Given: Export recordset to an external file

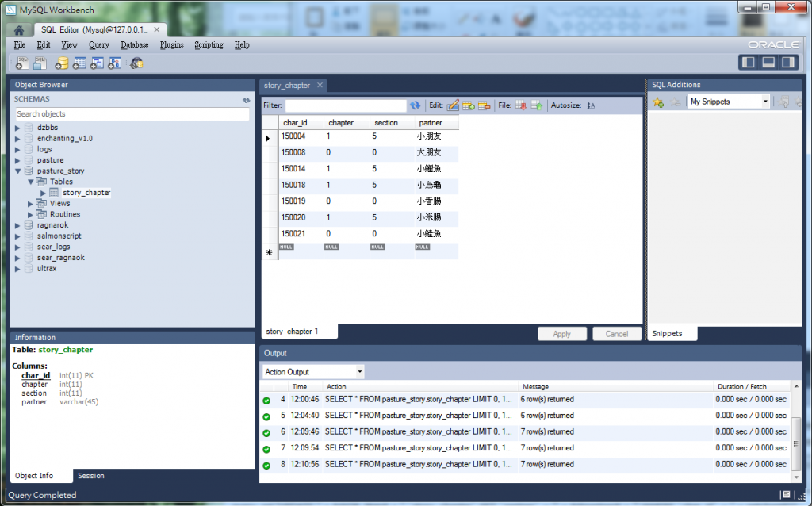Looking at the screenshot, I should click(x=521, y=105).
